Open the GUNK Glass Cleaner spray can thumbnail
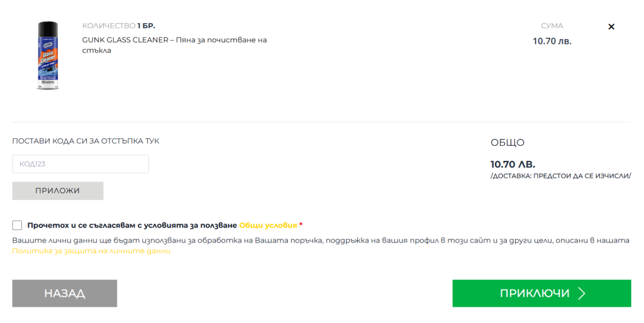Screen dimensions: 644x323 (48, 55)
